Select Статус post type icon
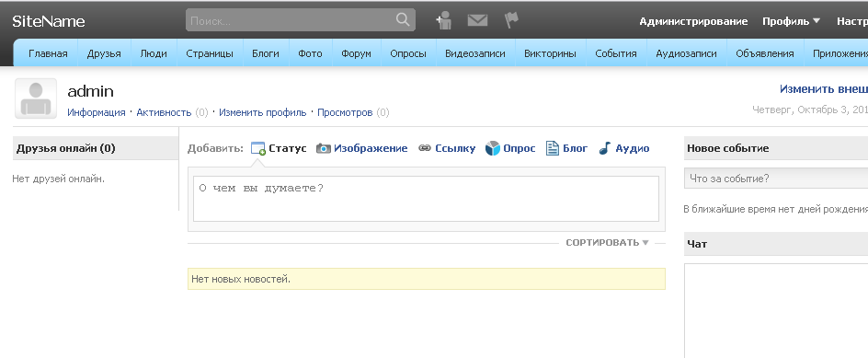Image resolution: width=868 pixels, height=358 pixels. tap(258, 148)
